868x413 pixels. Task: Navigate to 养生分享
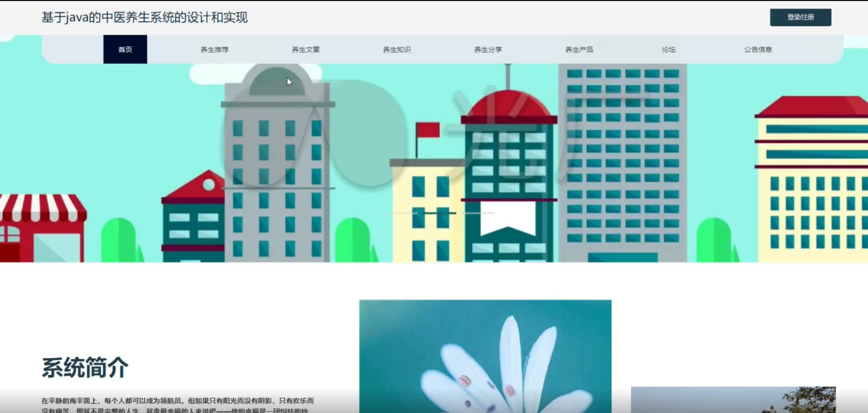(488, 49)
